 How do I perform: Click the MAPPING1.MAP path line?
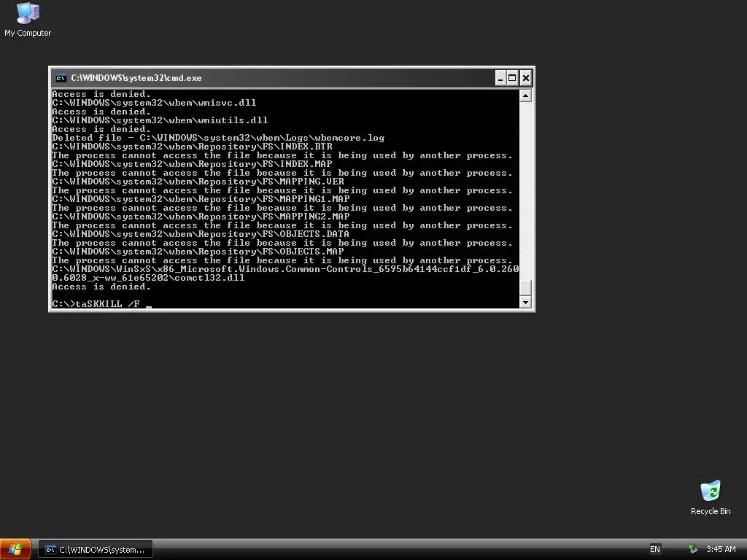201,199
